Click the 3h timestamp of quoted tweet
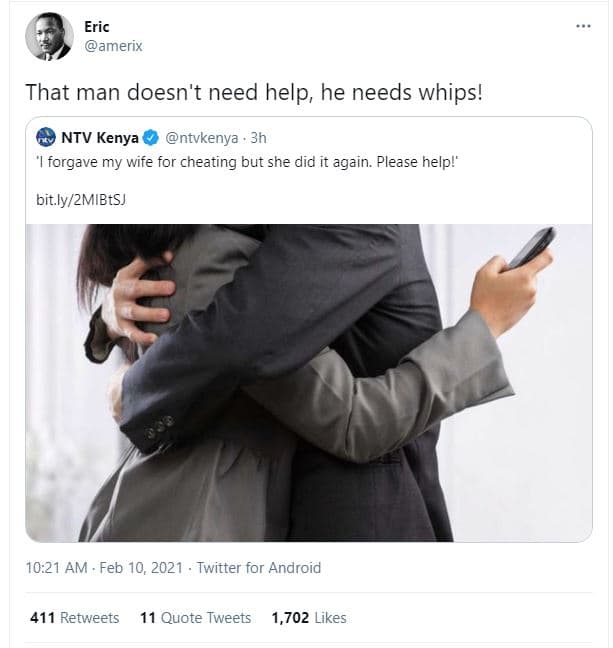The height and width of the screenshot is (648, 613). (x=257, y=138)
